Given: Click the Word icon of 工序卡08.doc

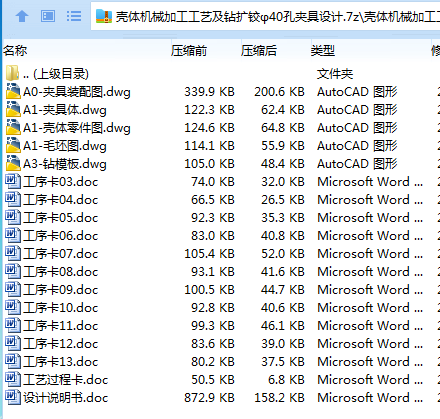Looking at the screenshot, I should click(x=13, y=271).
